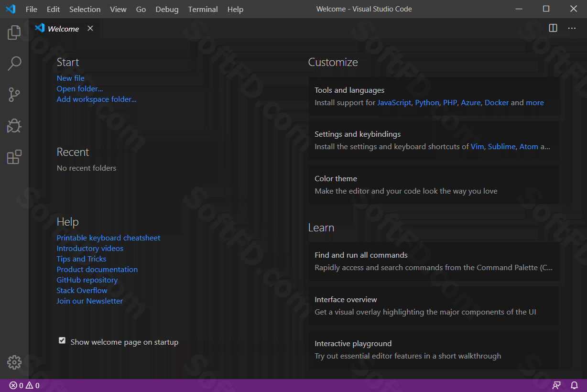Click the Open folder... link
This screenshot has height=392, width=587.
coord(80,89)
